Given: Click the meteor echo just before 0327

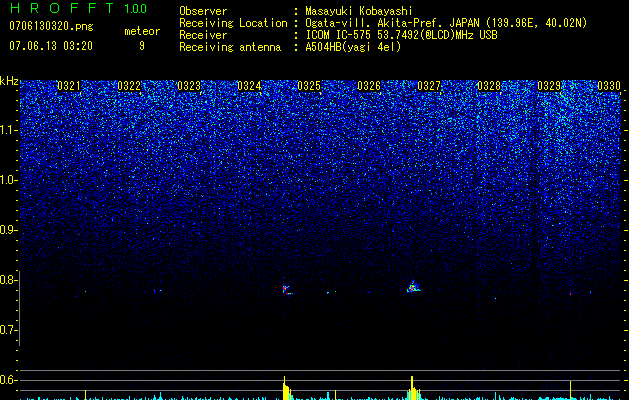Looking at the screenshot, I should click(x=413, y=286).
